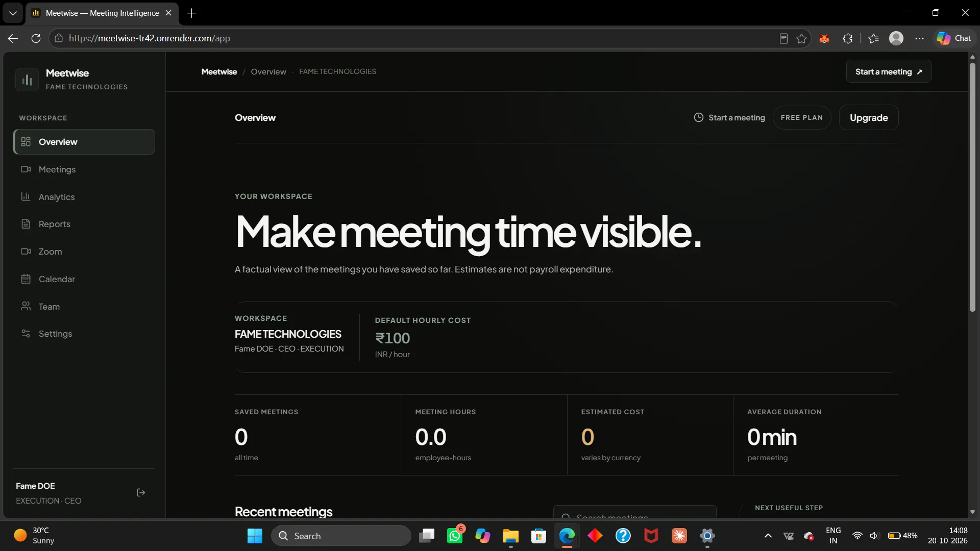Open the Extensions puzzle icon

(848, 38)
